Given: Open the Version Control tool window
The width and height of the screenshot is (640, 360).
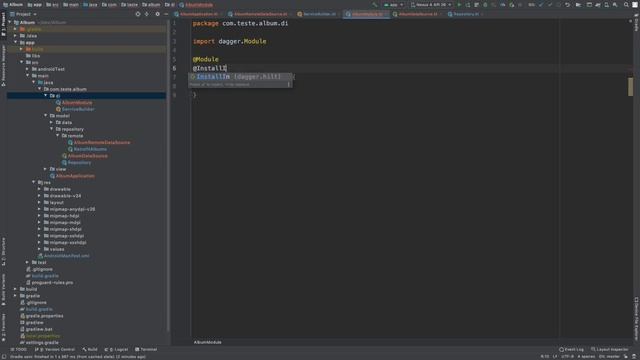Looking at the screenshot, I should (55, 349).
